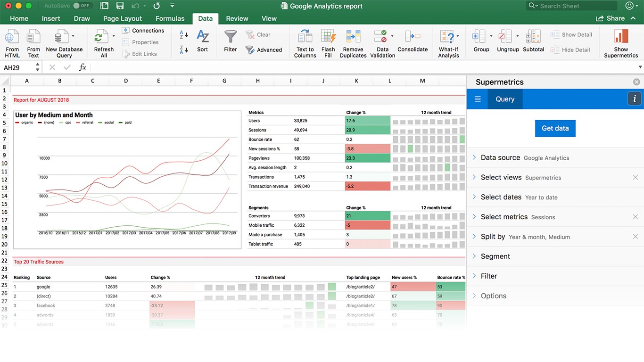The width and height of the screenshot is (644, 362).
Task: Click the Search Sheet field
Action: pyautogui.click(x=572, y=6)
